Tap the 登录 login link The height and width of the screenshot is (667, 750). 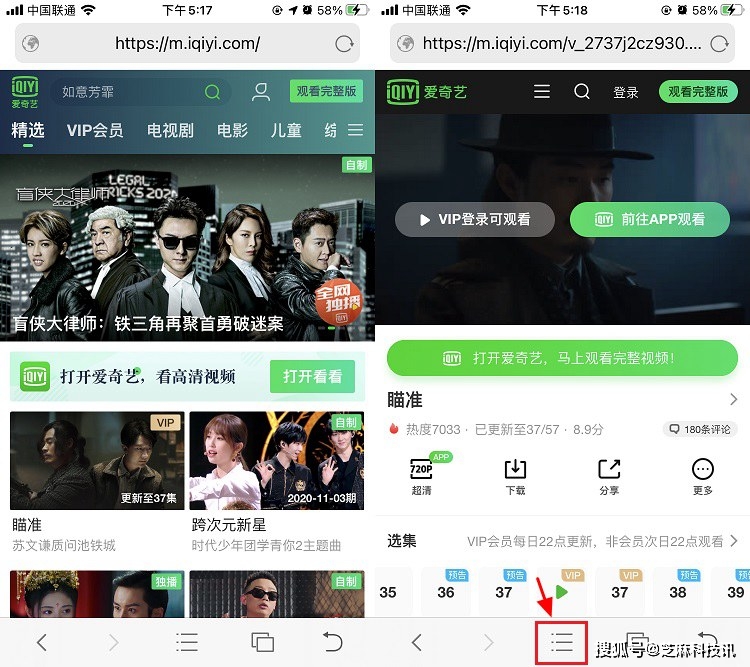click(x=626, y=92)
